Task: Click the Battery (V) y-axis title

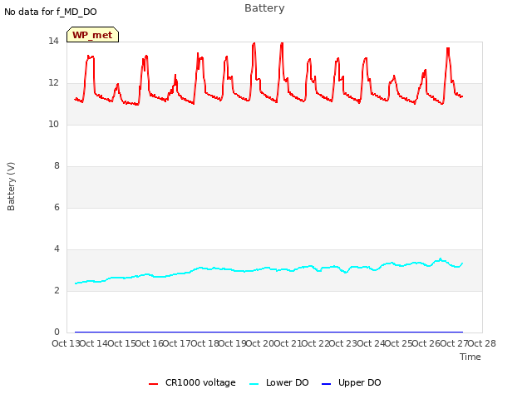Action: (11, 186)
